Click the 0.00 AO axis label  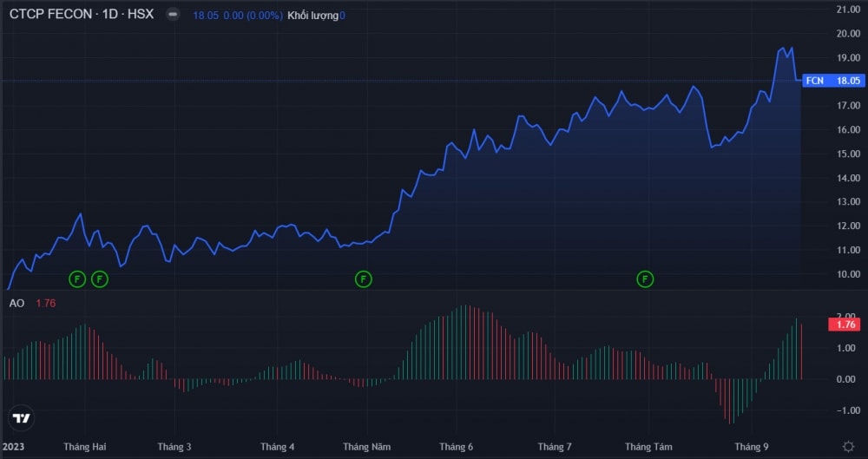pyautogui.click(x=846, y=379)
